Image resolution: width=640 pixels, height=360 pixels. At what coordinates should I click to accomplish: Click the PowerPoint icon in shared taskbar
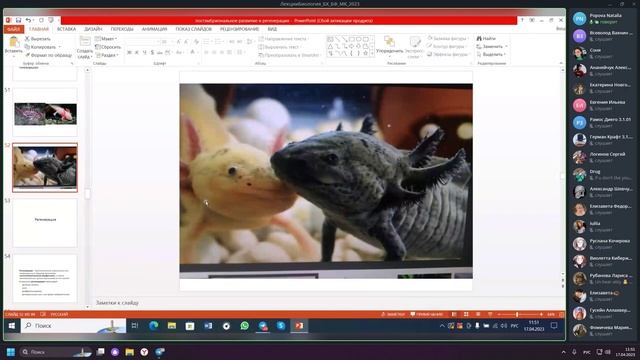[299, 326]
